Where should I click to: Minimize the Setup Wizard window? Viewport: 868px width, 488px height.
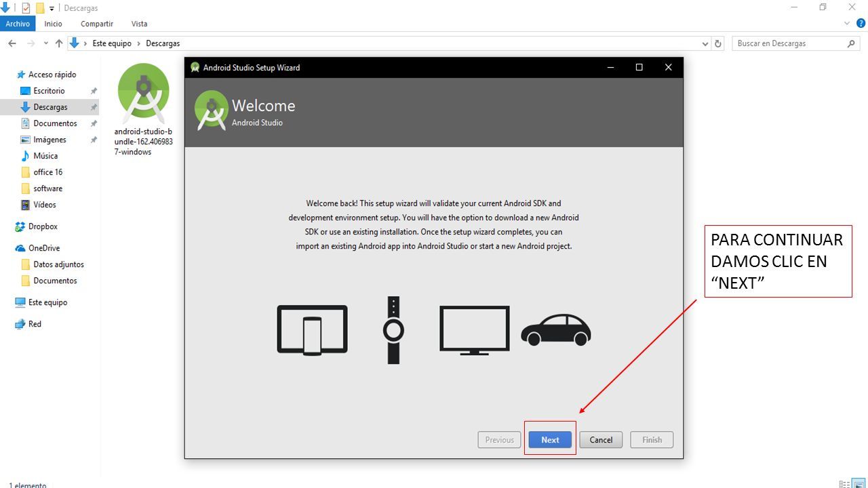610,67
